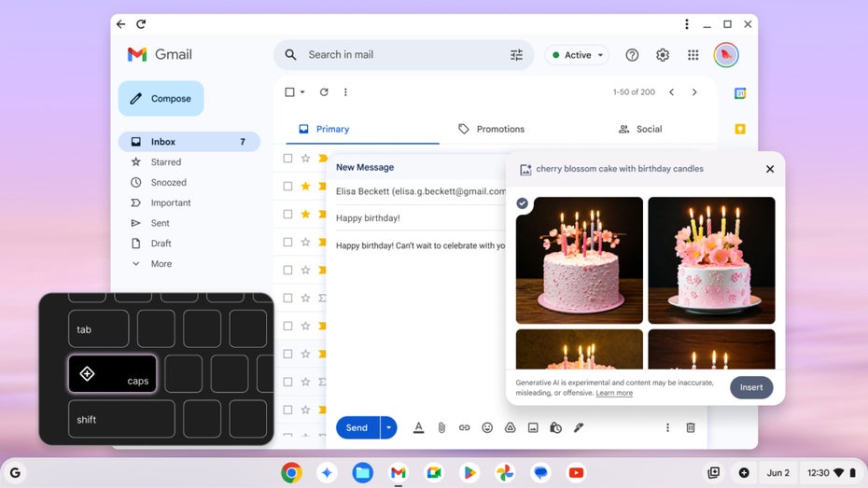Viewport: 868px width, 488px height.
Task: Open Gmail help question mark icon
Action: tap(632, 55)
